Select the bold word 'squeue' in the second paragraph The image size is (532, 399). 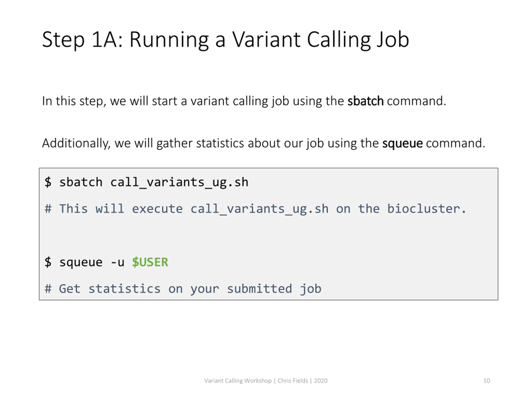coord(402,143)
